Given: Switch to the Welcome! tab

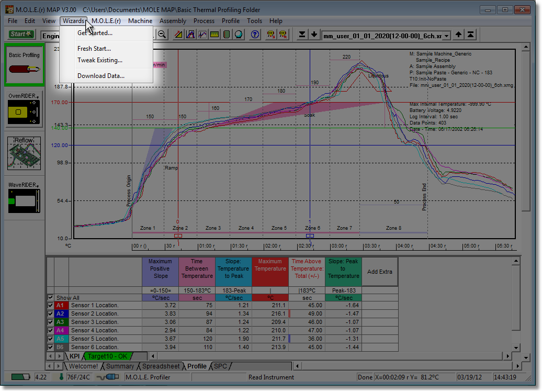Looking at the screenshot, I should (83, 366).
